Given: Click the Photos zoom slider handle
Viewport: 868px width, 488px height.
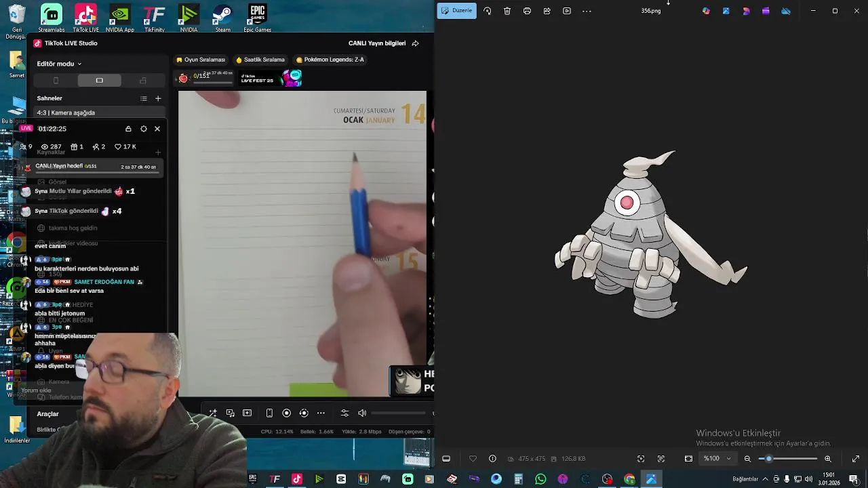Looking at the screenshot, I should [769, 459].
